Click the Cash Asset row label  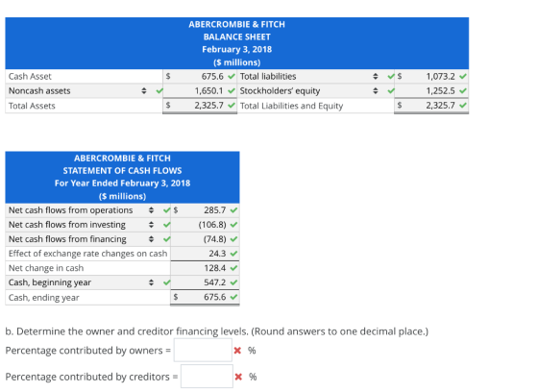(x=30, y=76)
